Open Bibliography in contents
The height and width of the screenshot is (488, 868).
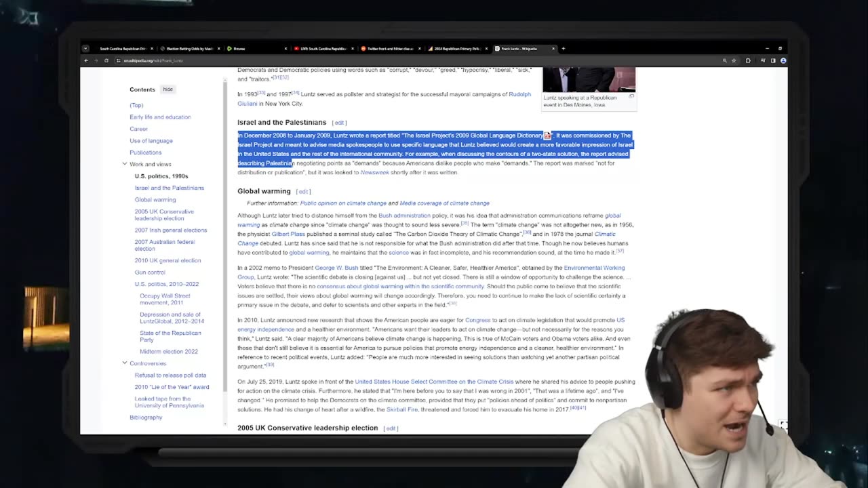point(146,418)
